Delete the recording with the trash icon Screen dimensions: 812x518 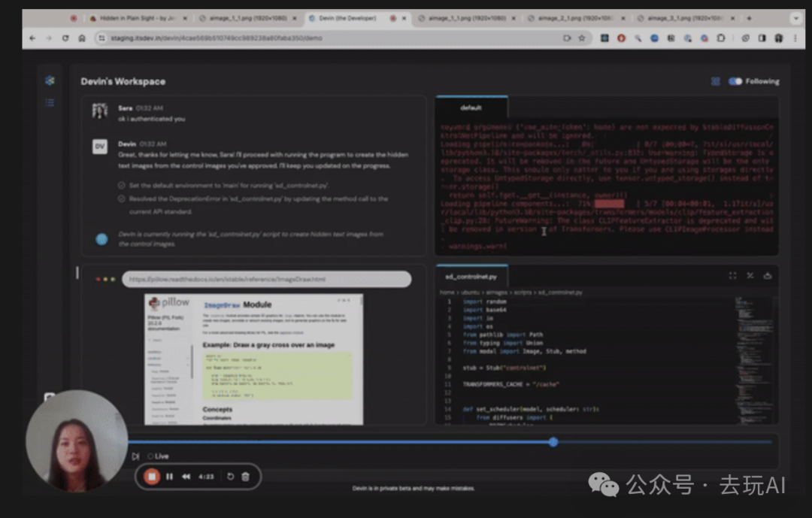[x=245, y=477]
